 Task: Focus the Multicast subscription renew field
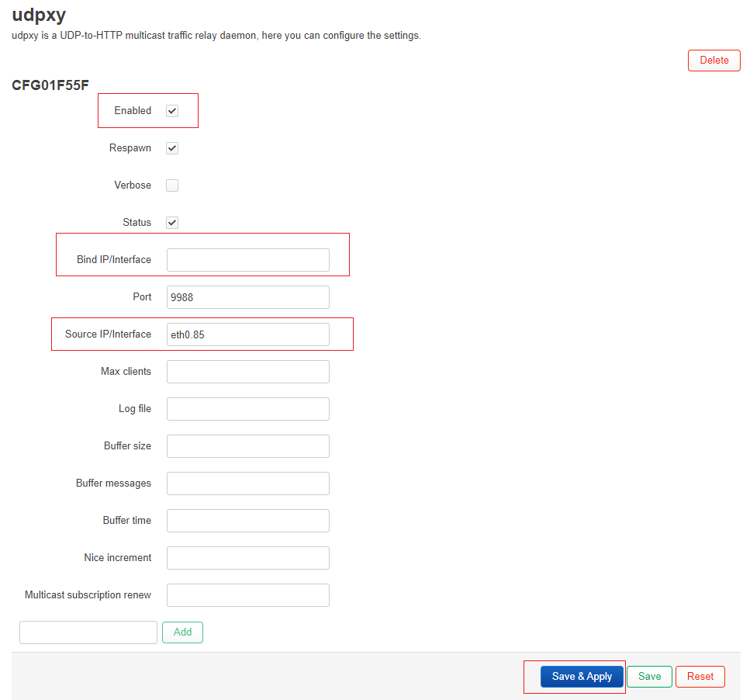coord(248,595)
